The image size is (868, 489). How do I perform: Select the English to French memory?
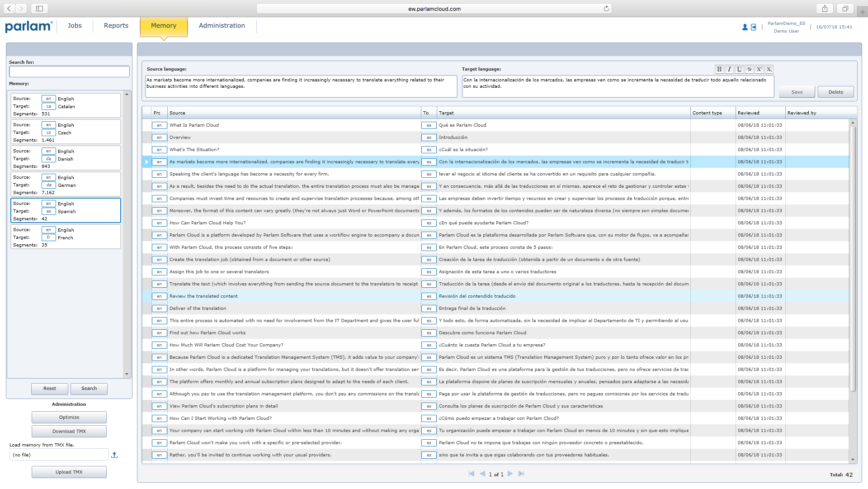coord(66,237)
